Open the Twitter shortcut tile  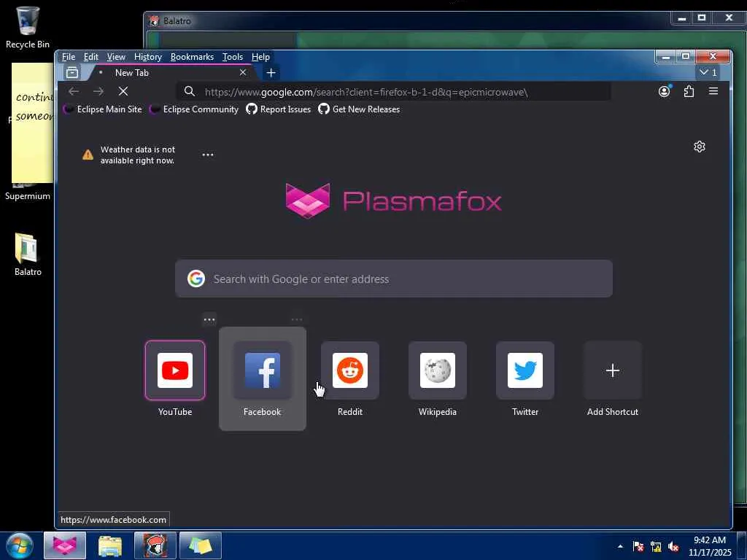click(x=525, y=370)
